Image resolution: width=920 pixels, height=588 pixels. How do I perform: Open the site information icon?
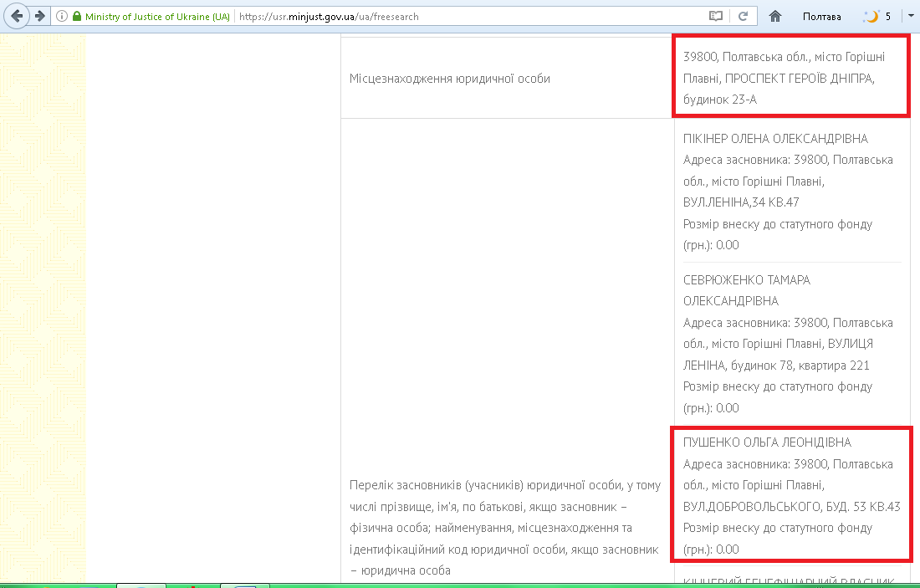point(63,17)
